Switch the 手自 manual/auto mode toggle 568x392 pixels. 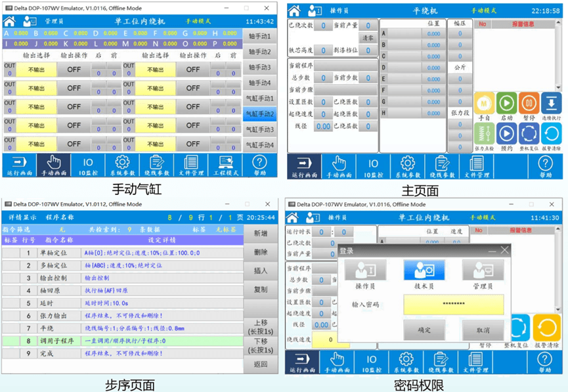(x=484, y=103)
